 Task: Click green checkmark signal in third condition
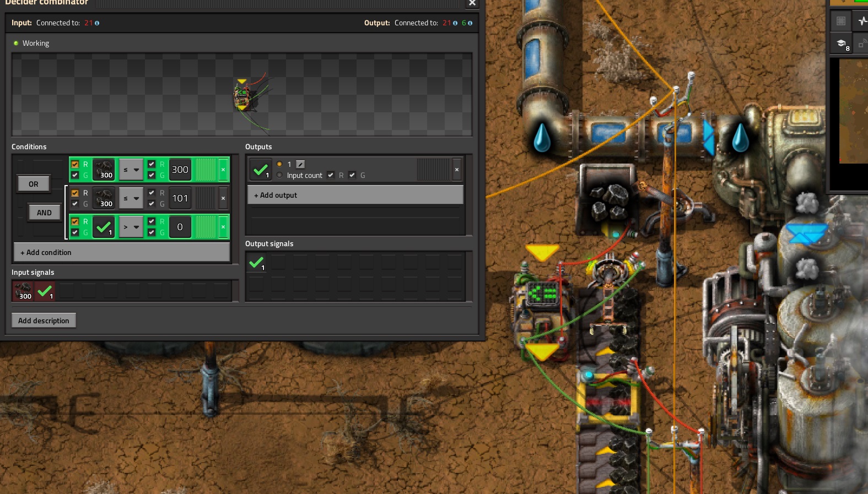coord(104,227)
